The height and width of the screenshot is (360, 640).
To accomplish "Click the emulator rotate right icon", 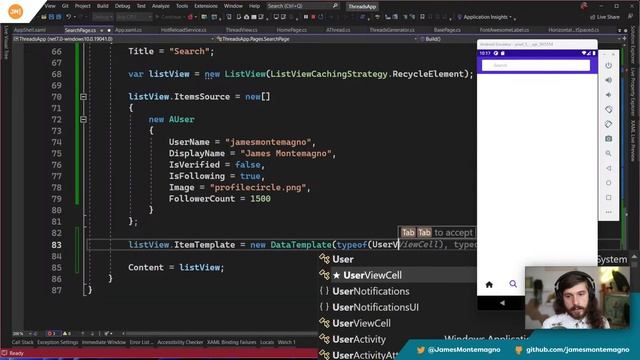I will click(609, 124).
